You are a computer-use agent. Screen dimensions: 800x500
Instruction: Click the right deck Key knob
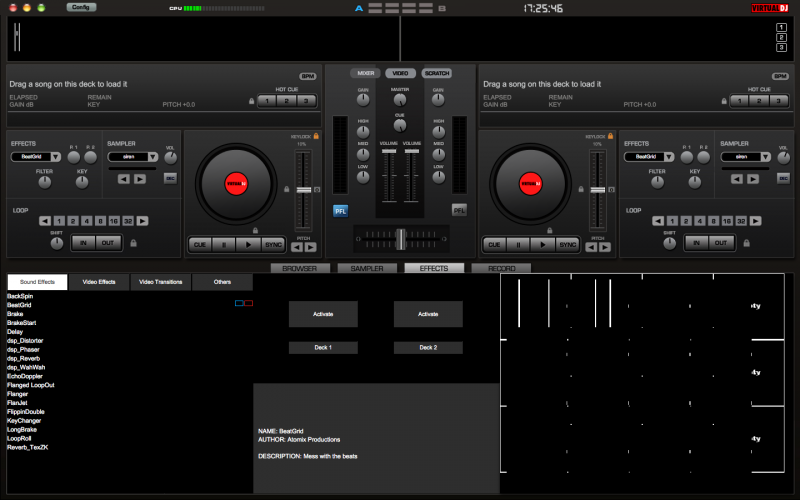(x=695, y=182)
